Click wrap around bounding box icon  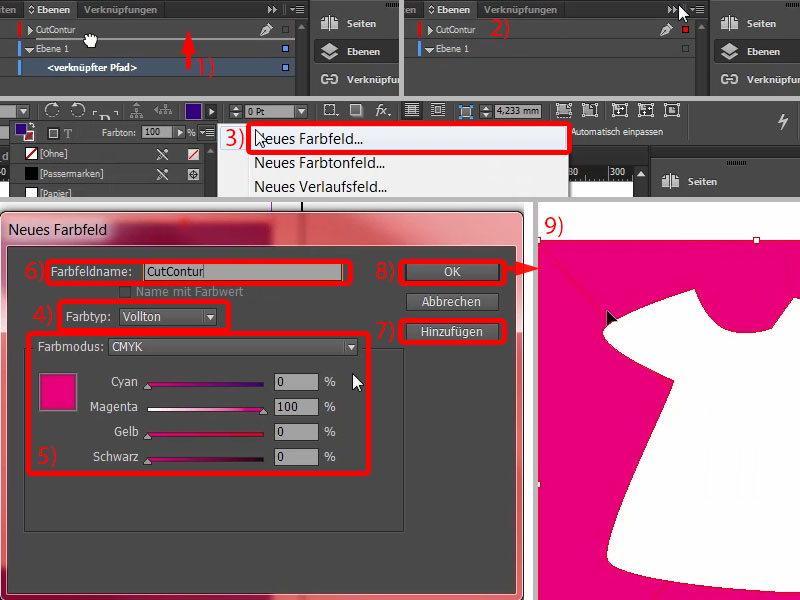point(437,110)
